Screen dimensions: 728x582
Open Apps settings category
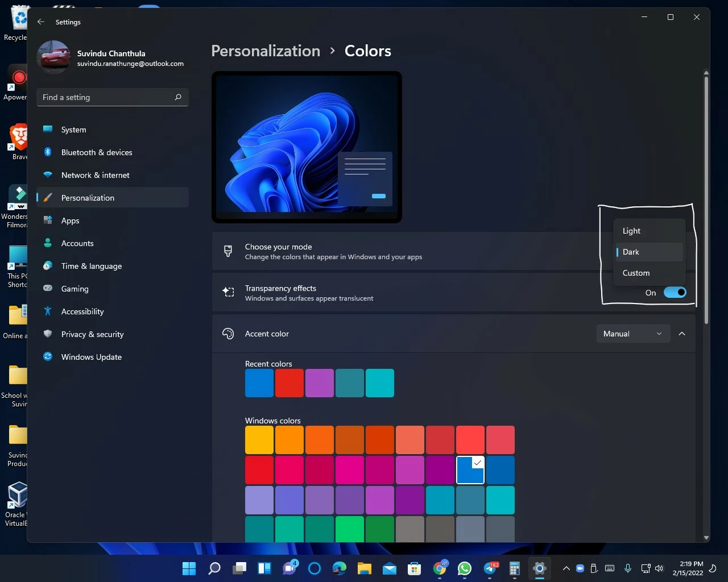(x=113, y=221)
